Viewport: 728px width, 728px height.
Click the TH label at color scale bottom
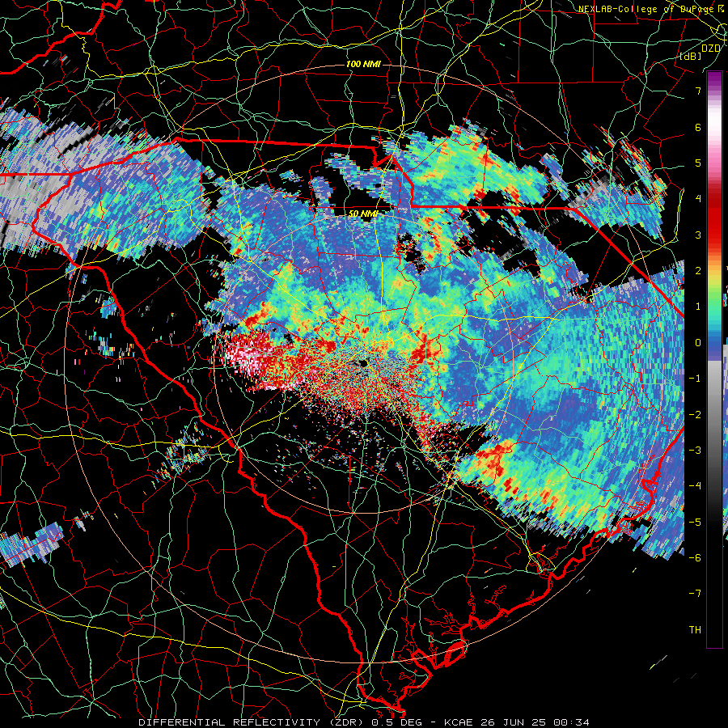tap(695, 629)
